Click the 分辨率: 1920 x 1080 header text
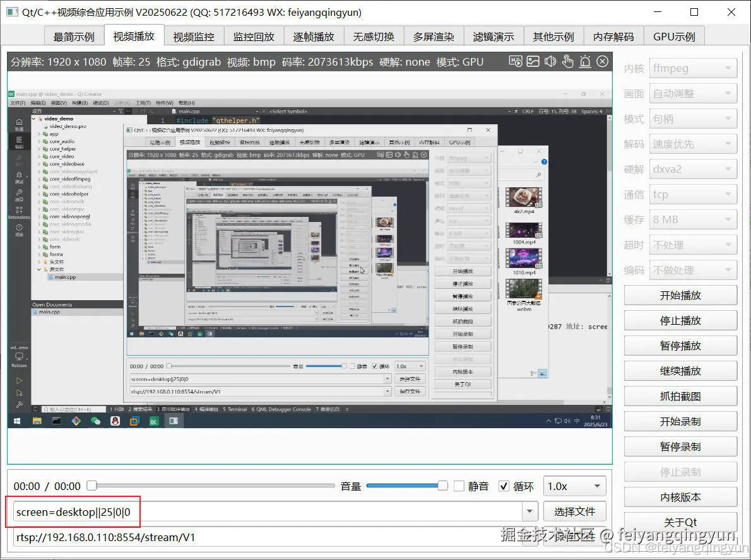 point(59,62)
